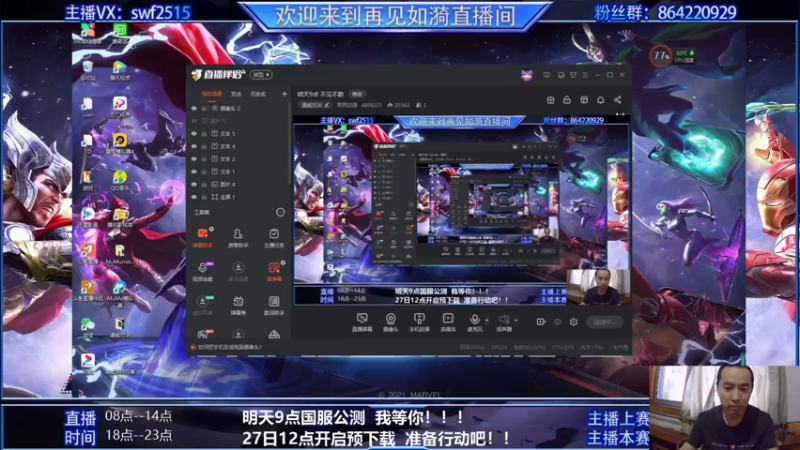Select the 图片 4 layer row

[x=238, y=184]
